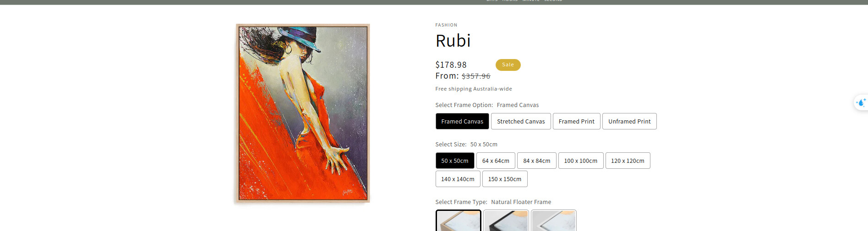
Task: Click the Rubi product title
Action: point(453,41)
